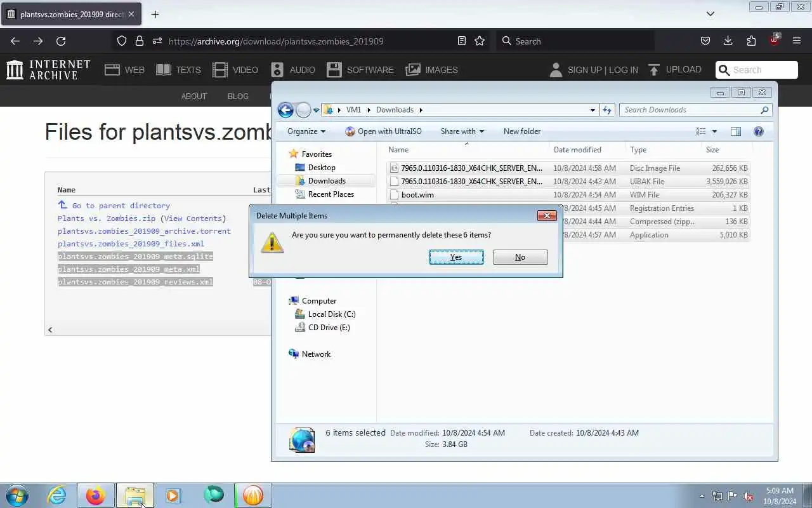Viewport: 812px width, 508px height.
Task: Open the Firefox extensions puzzle icon
Action: coord(751,41)
